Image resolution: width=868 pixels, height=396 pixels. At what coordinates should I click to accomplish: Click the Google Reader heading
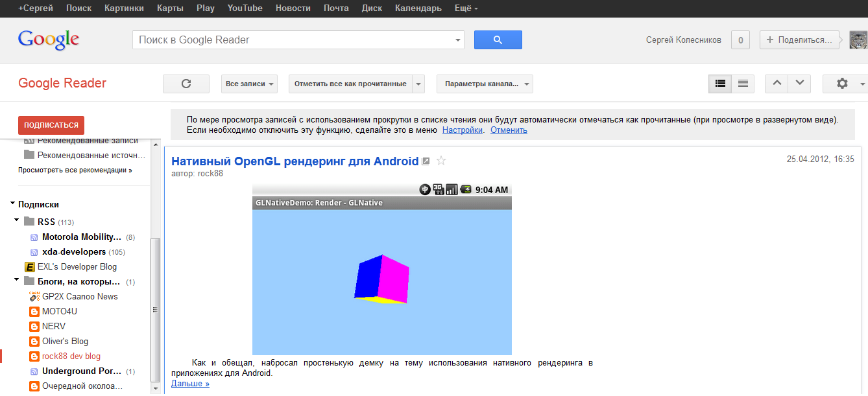pyautogui.click(x=62, y=83)
